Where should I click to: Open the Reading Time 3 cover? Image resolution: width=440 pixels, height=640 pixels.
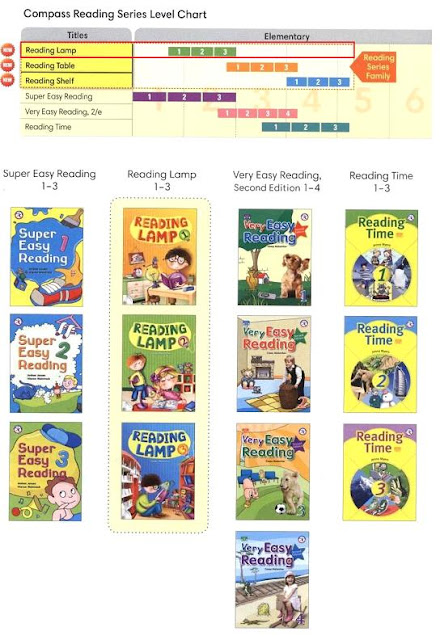[x=380, y=472]
